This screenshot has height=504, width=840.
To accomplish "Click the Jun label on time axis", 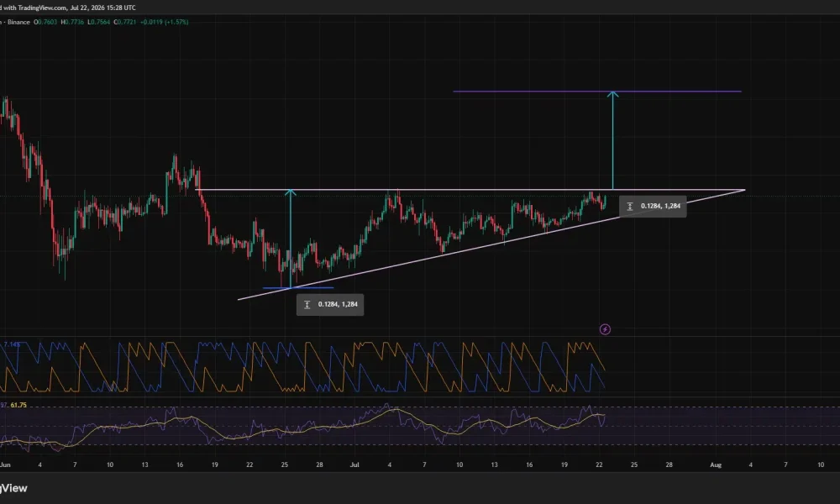I will tap(5, 465).
